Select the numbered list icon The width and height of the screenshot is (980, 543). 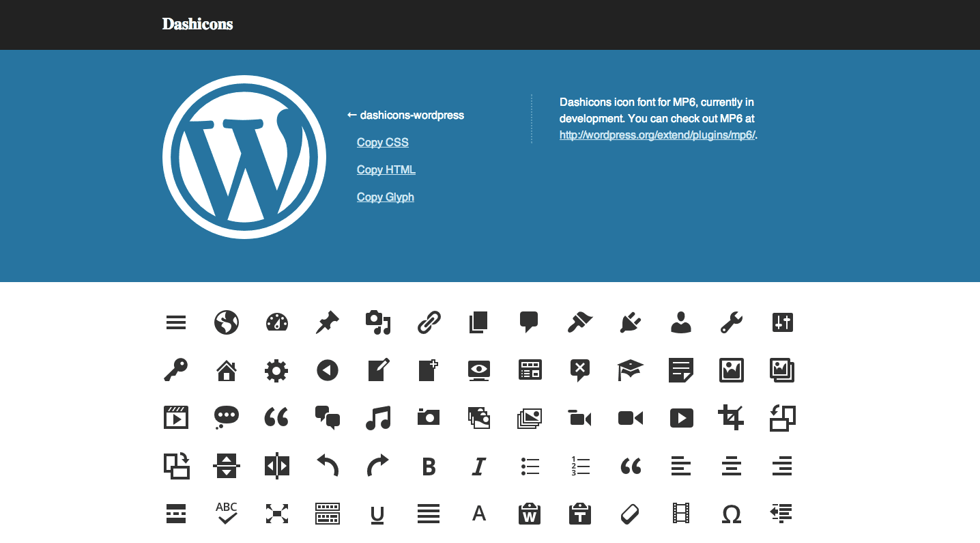(579, 466)
